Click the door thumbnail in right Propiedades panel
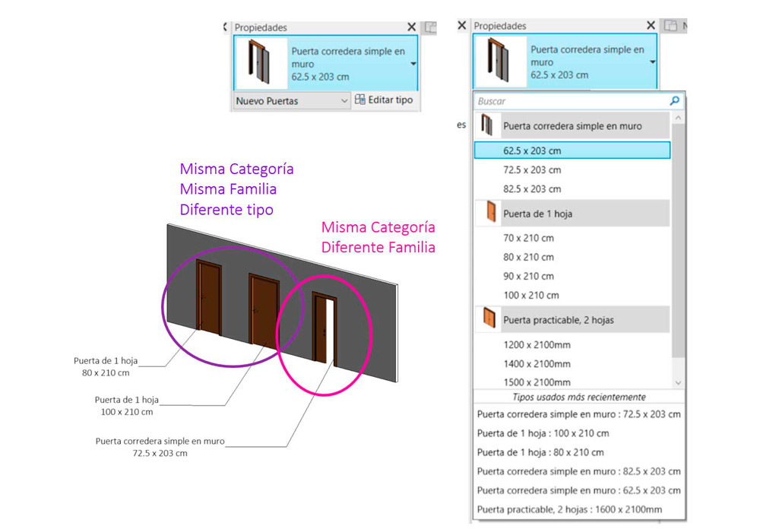Screen dimensions: 760x532 click(499, 63)
